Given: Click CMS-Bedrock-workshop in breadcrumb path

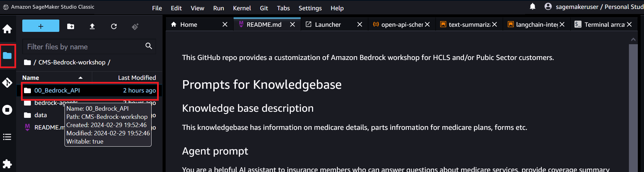Looking at the screenshot, I should pyautogui.click(x=72, y=62).
